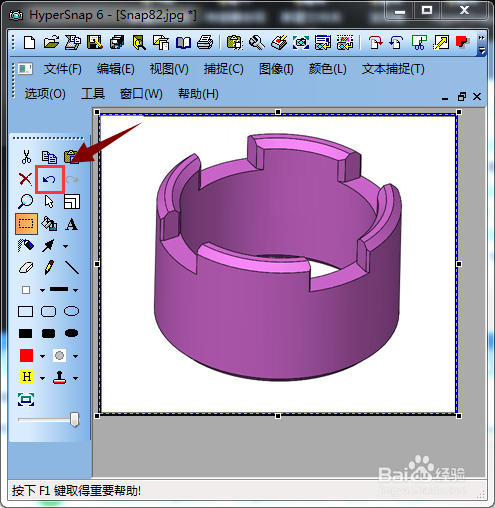Select the filled black rectangle shape

(26, 333)
